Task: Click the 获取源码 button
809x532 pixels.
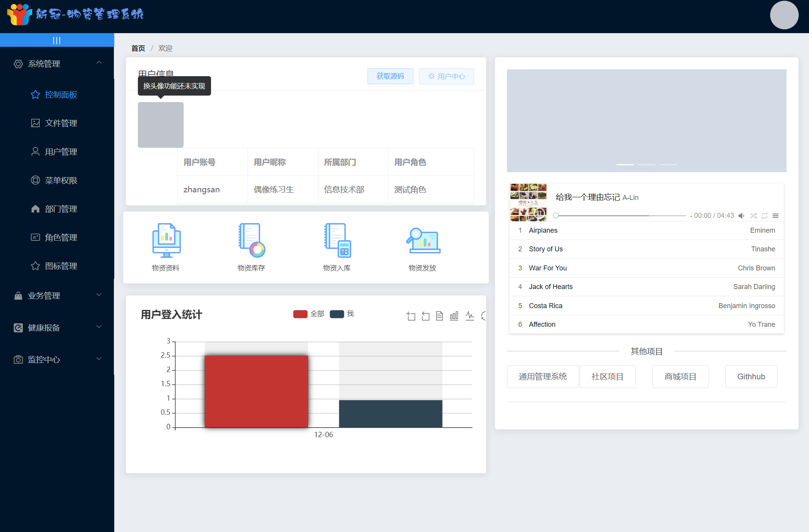Action: (390, 76)
